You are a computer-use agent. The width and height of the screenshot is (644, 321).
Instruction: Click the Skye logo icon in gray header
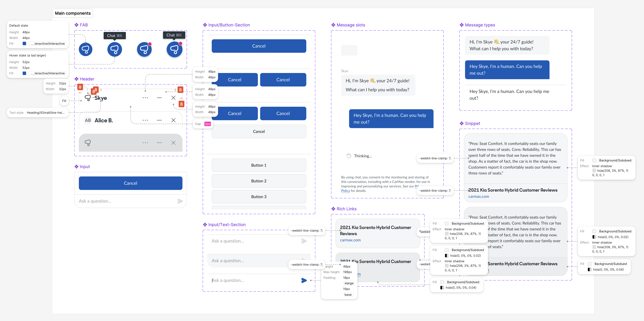pos(88,143)
